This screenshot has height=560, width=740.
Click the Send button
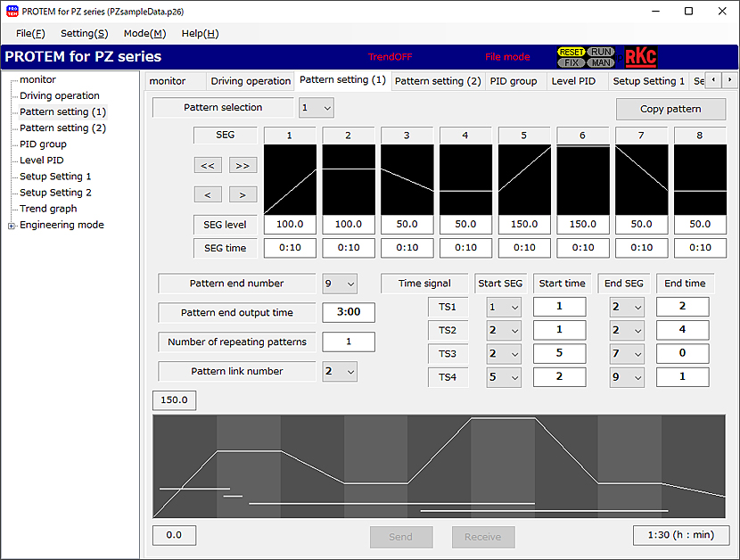(400, 537)
